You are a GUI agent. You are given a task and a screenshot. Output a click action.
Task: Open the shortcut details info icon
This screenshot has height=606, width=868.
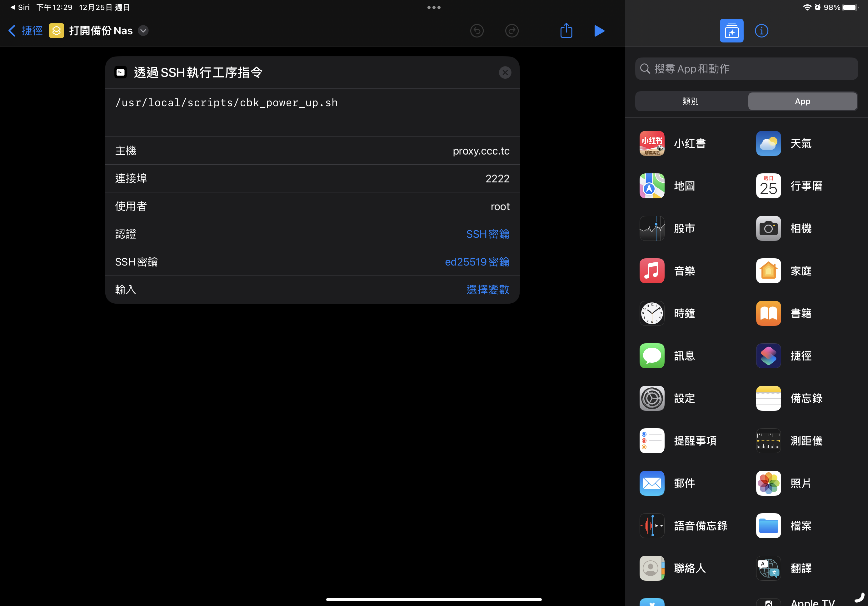click(x=761, y=31)
